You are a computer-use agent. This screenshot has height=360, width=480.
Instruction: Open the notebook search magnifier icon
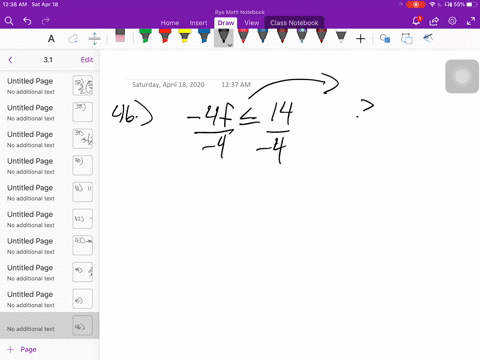point(9,21)
